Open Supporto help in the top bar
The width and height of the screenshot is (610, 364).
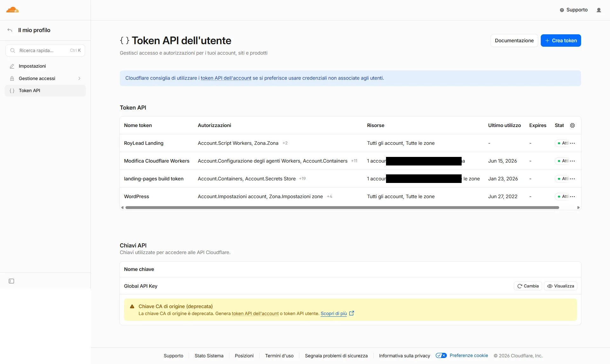[574, 10]
